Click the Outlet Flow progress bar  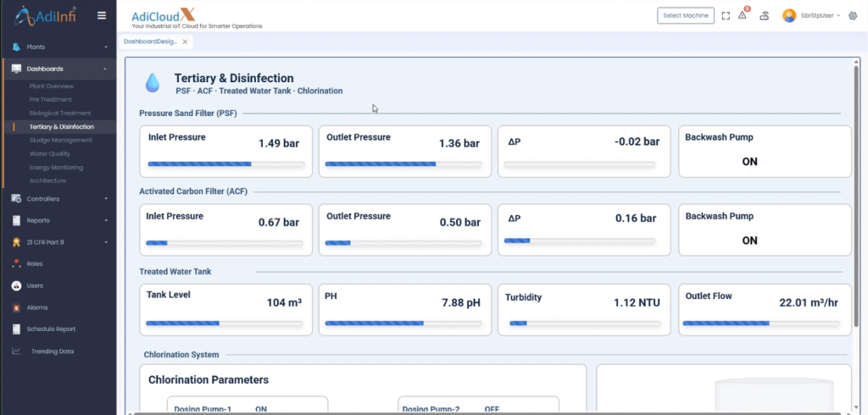[x=761, y=324]
